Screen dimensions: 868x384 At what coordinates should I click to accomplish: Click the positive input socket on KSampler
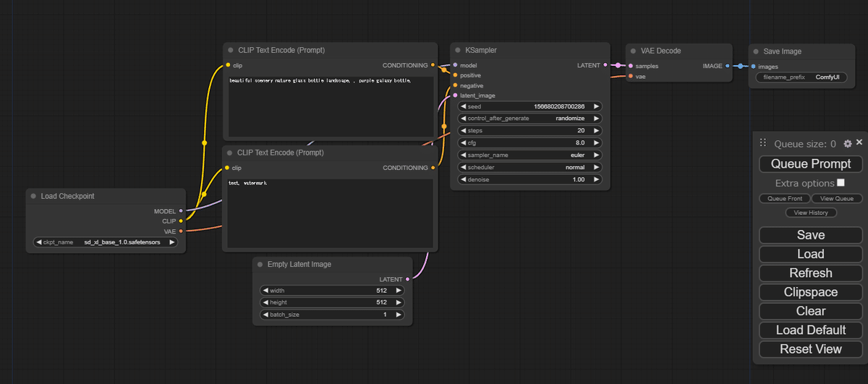pyautogui.click(x=455, y=75)
